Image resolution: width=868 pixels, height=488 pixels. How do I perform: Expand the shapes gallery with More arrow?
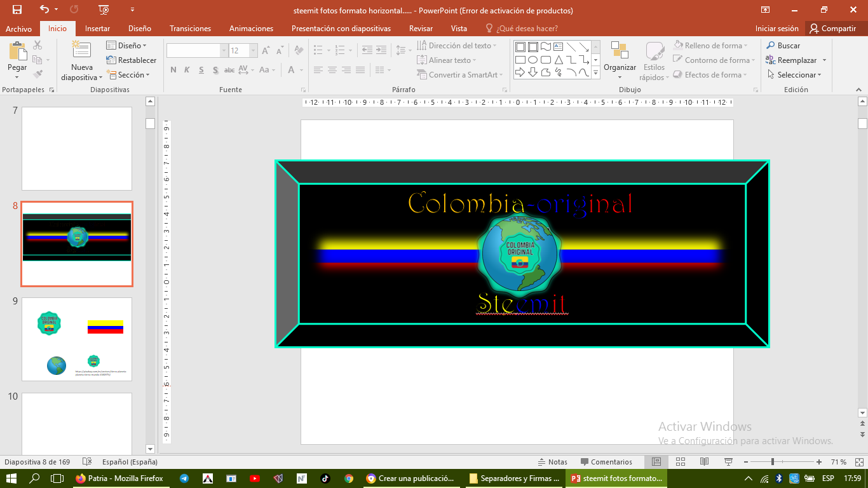[596, 74]
